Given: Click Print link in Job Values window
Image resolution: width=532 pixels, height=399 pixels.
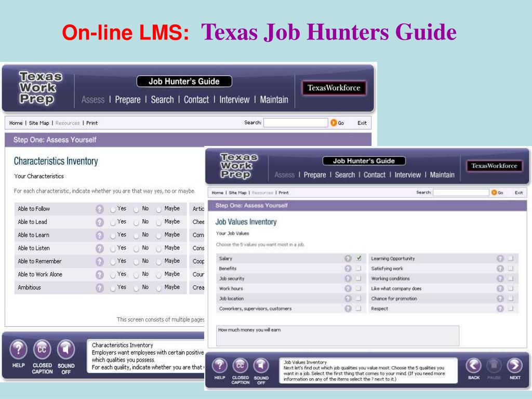Looking at the screenshot, I should click(284, 193).
